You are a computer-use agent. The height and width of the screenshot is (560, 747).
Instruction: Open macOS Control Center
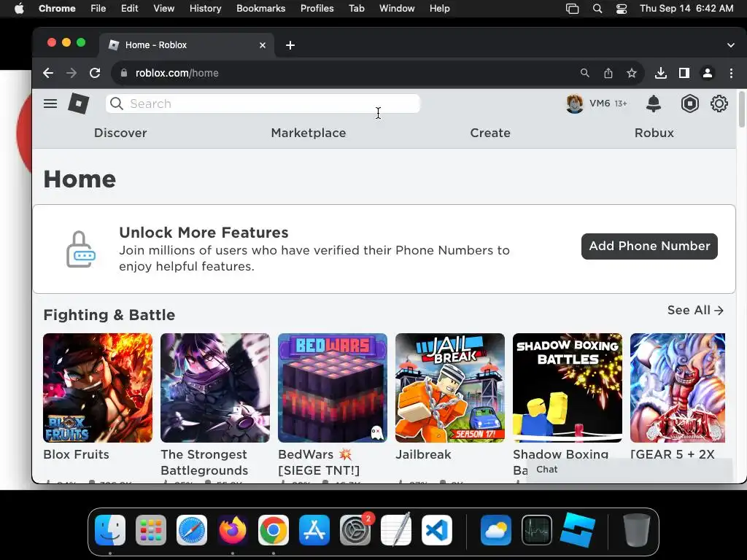pos(622,9)
